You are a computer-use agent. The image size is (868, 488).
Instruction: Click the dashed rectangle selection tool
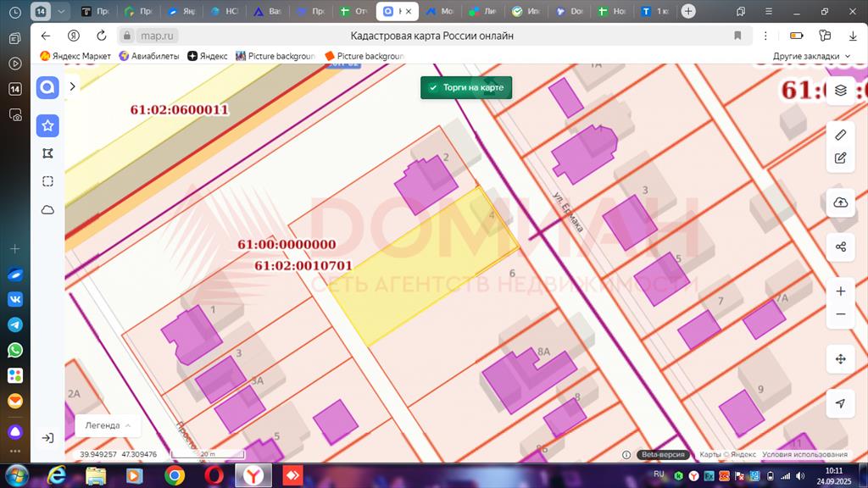point(47,181)
